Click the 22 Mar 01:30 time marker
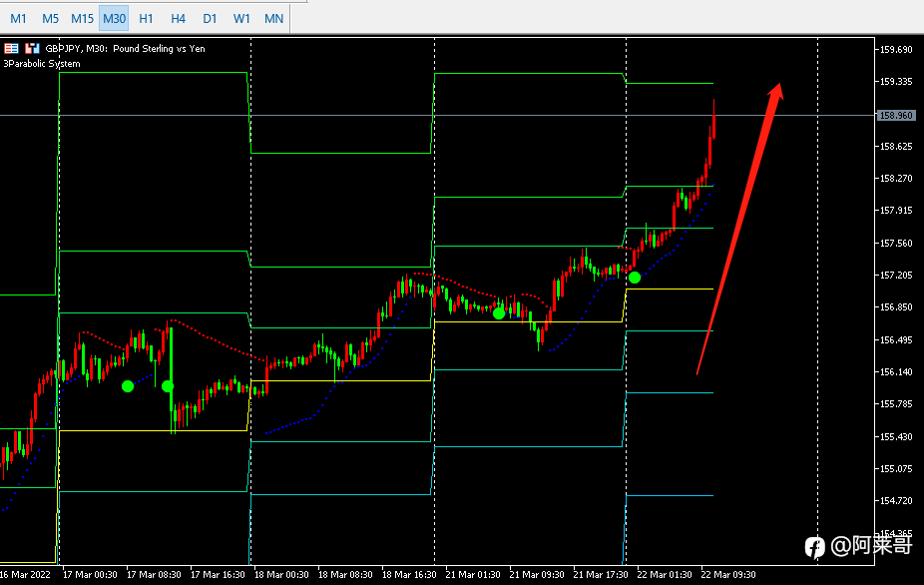 tap(665, 574)
